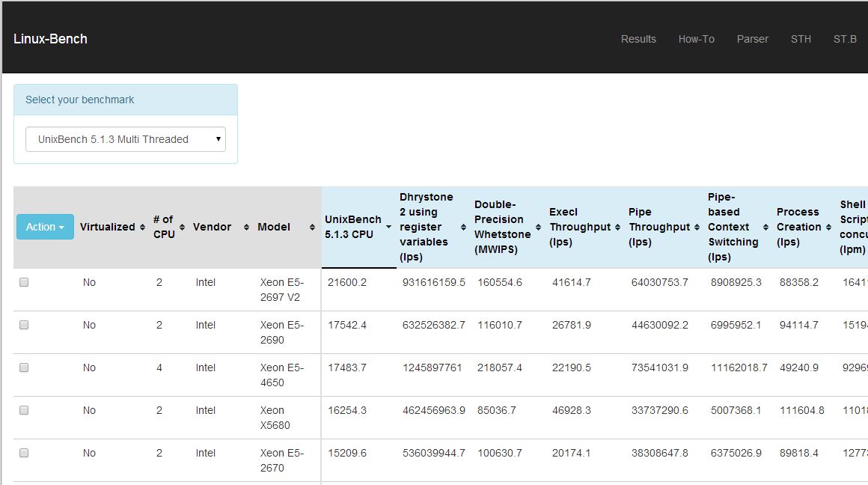
Task: Click the STH navigation link
Action: (x=801, y=39)
